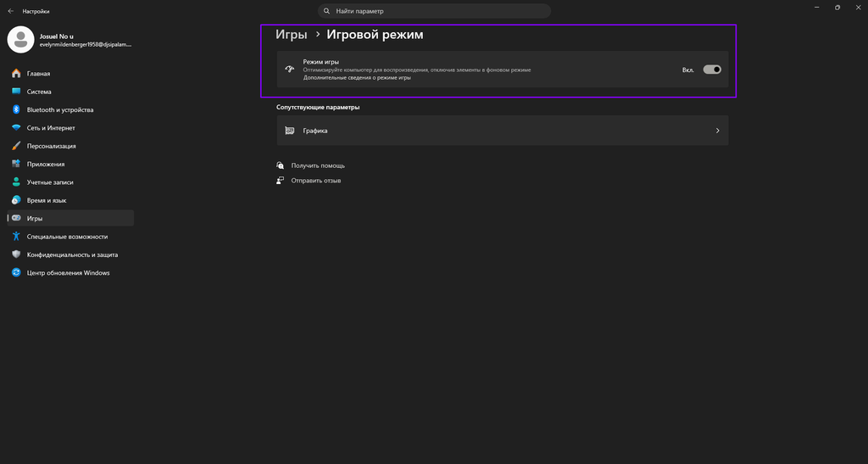The height and width of the screenshot is (464, 868).
Task: Open Специальные возможности settings
Action: (x=70, y=237)
